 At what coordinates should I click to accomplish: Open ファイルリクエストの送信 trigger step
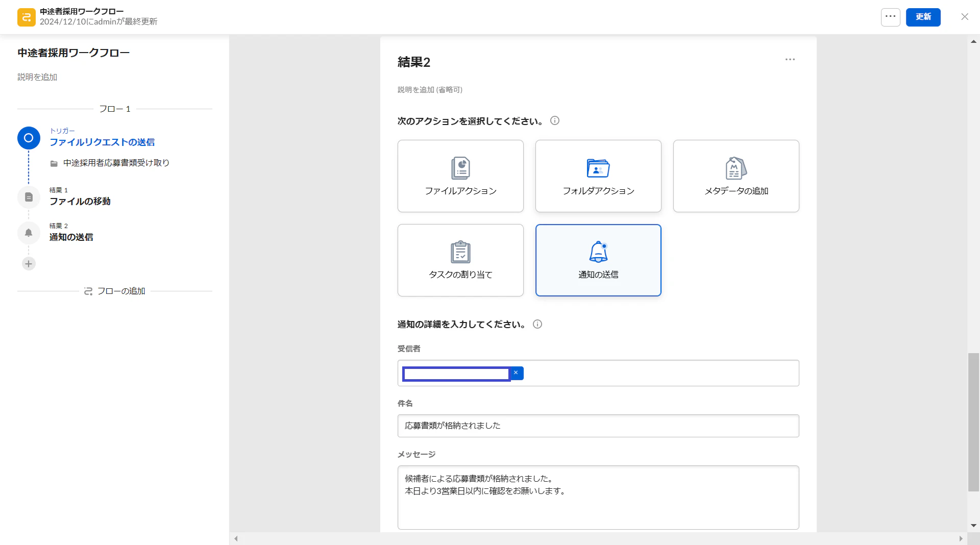[102, 142]
